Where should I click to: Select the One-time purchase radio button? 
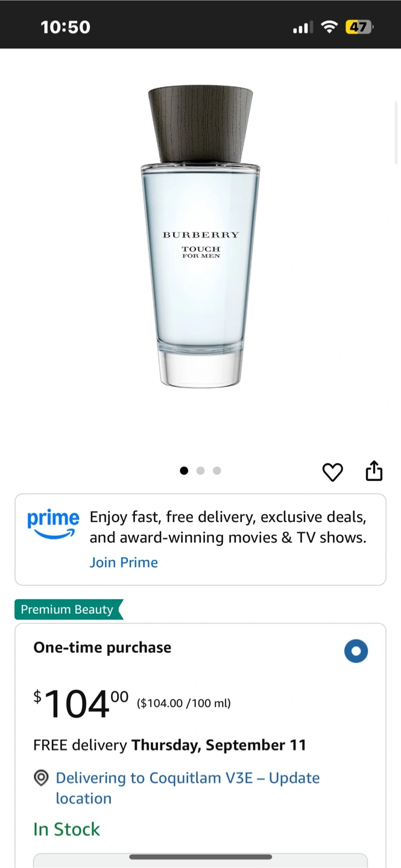356,651
